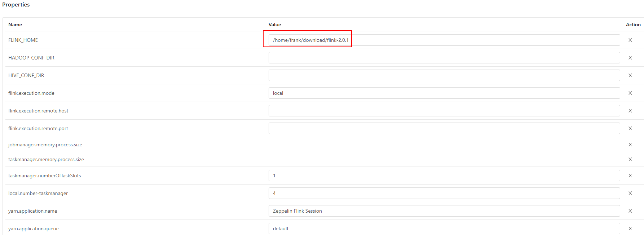This screenshot has height=235, width=644.
Task: Delete the HADOOP_CONF_DIR property row
Action: coord(630,58)
